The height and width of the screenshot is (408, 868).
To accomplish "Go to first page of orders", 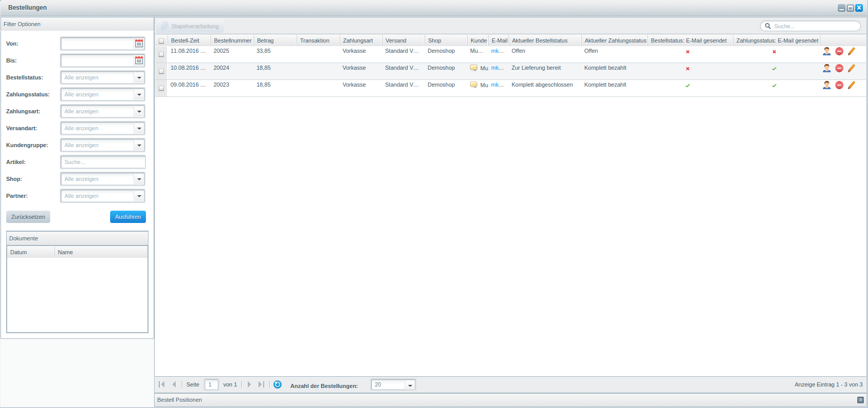I will (x=162, y=384).
